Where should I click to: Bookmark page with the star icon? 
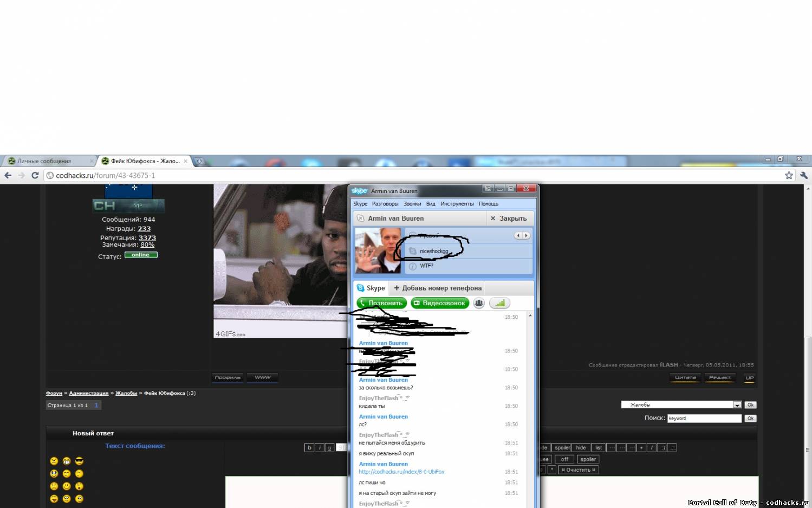pos(789,175)
